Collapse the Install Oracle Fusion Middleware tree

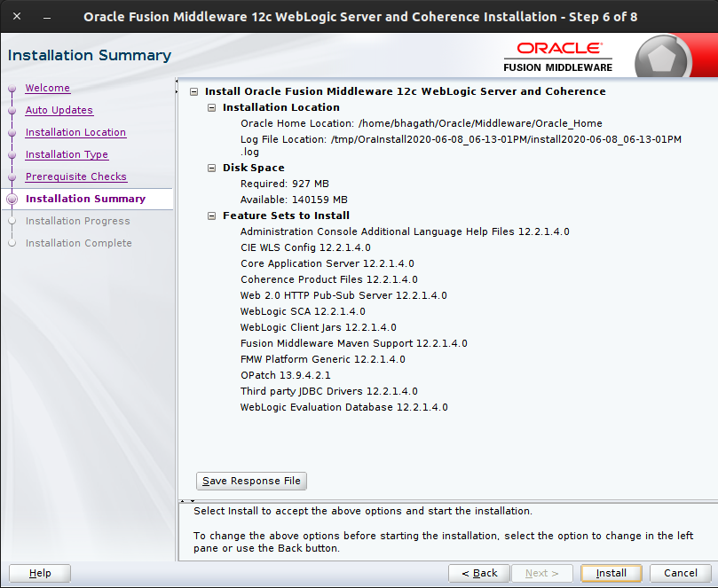(x=193, y=91)
